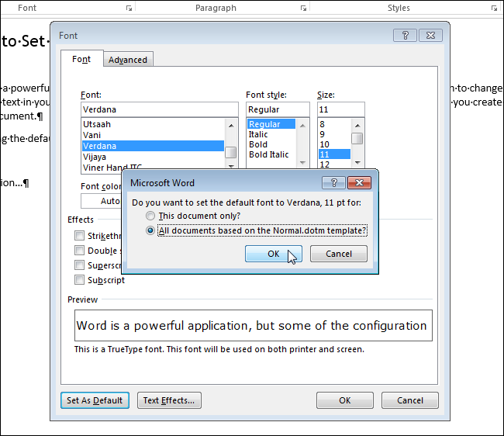Open Styles group dialog launcher in ribbon
Screen dimensions: 504x436
pos(494,8)
